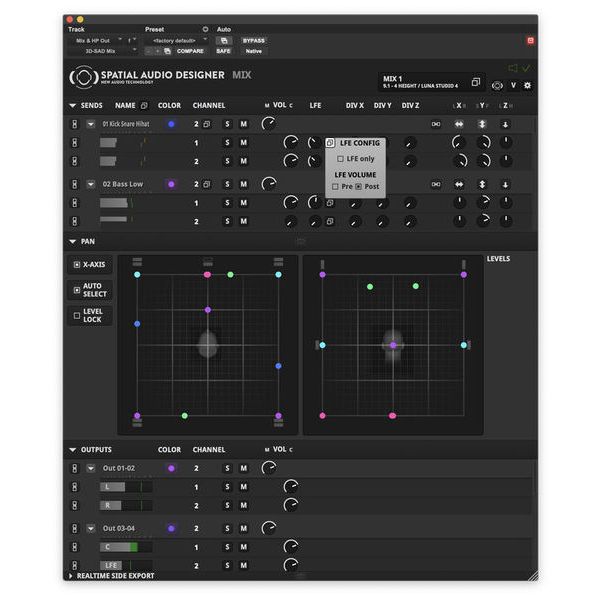Click channel link icon on 02 Bass Low
This screenshot has height=600, width=600.
207,184
